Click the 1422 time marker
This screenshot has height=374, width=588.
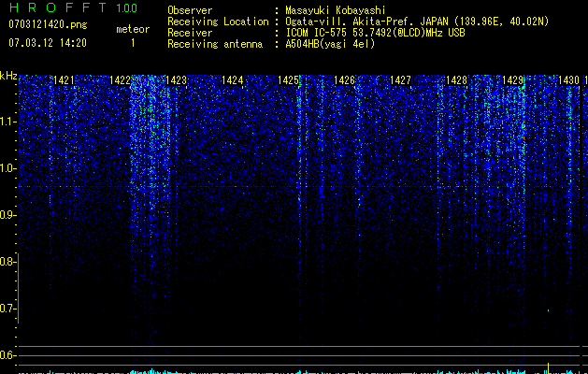(x=120, y=80)
